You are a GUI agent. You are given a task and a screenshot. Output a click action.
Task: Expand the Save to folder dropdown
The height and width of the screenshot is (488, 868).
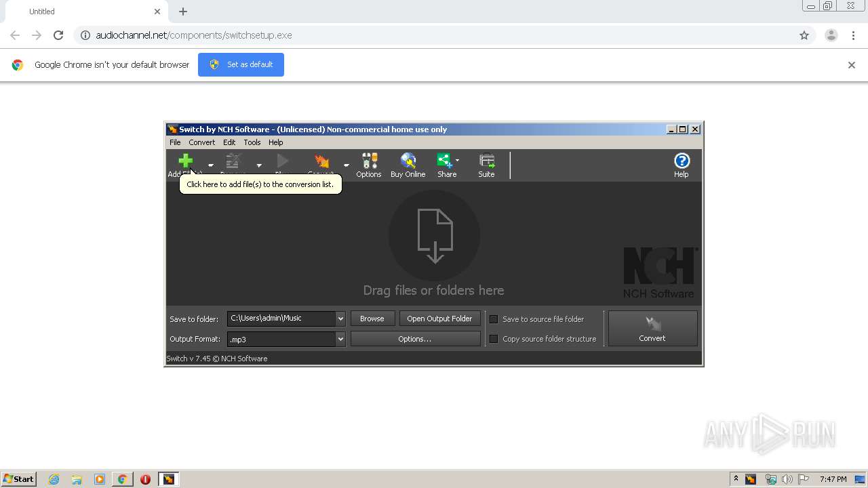[x=340, y=319]
